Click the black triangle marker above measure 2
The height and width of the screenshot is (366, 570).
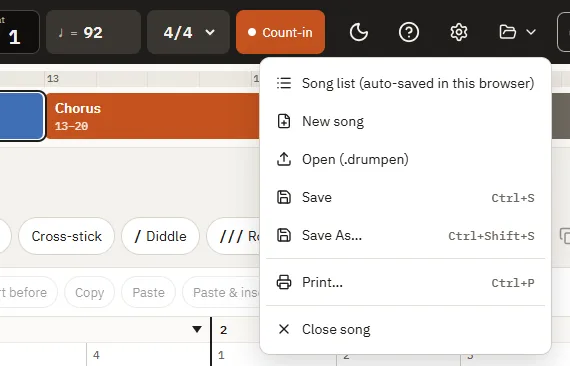coord(197,329)
